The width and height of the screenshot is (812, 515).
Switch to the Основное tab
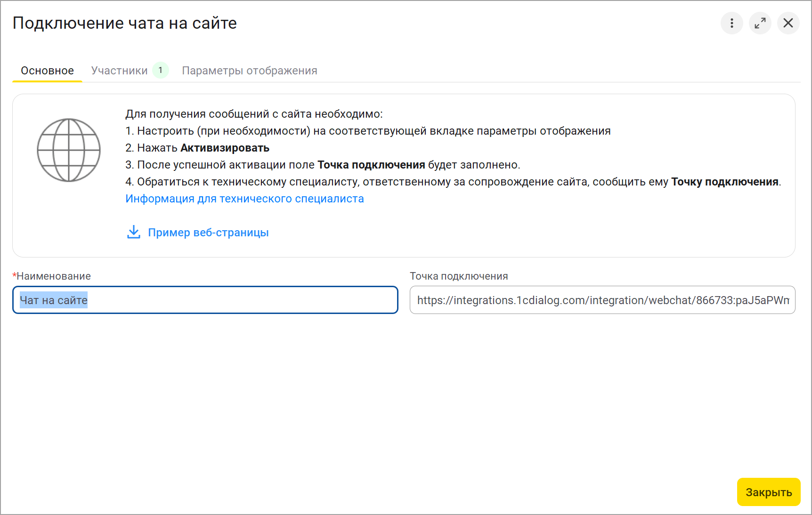coord(47,71)
